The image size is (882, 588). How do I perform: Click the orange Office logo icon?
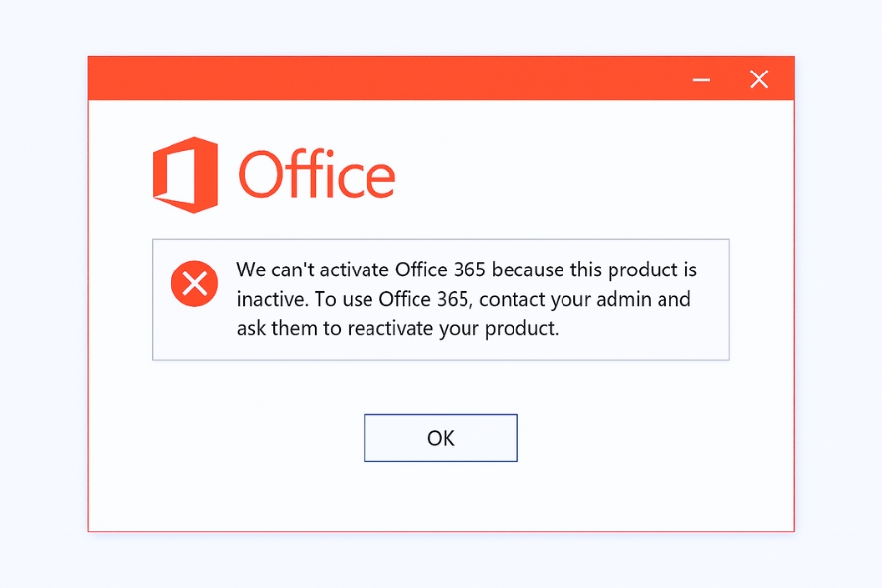point(185,175)
